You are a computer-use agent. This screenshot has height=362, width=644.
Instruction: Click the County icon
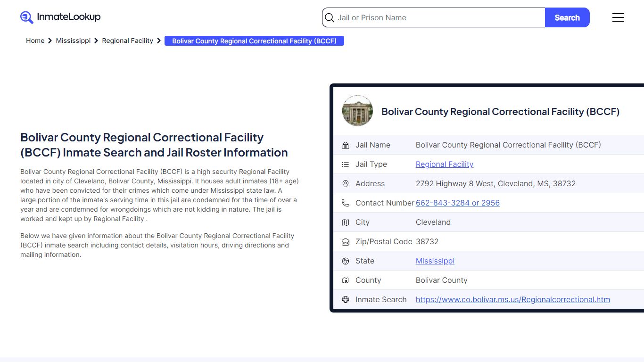(x=346, y=280)
